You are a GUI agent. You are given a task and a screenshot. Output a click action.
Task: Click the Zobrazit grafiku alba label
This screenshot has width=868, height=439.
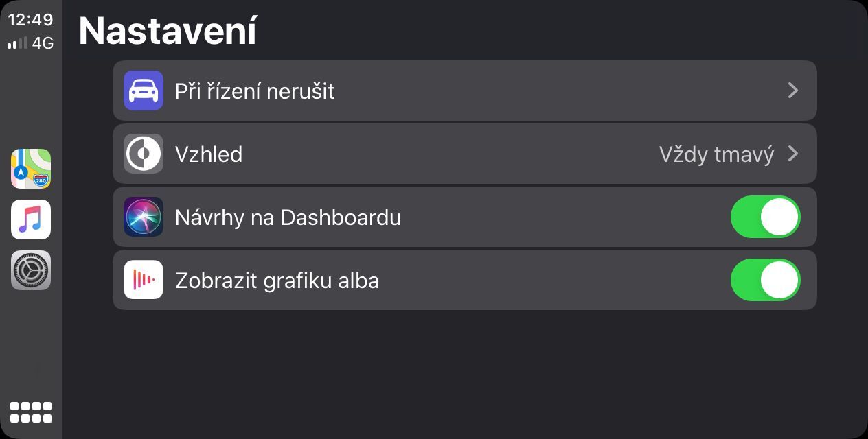pos(277,281)
